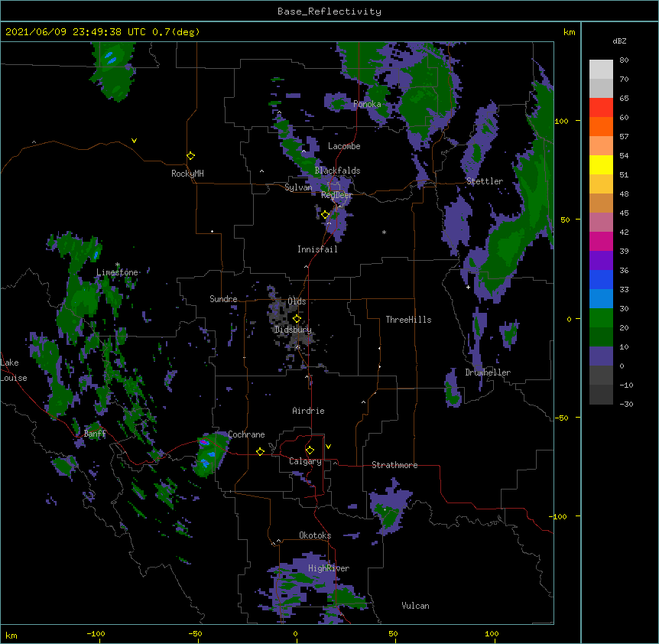Select the bright yellow swatch in dBZ legend
659x644 pixels.
pos(601,164)
